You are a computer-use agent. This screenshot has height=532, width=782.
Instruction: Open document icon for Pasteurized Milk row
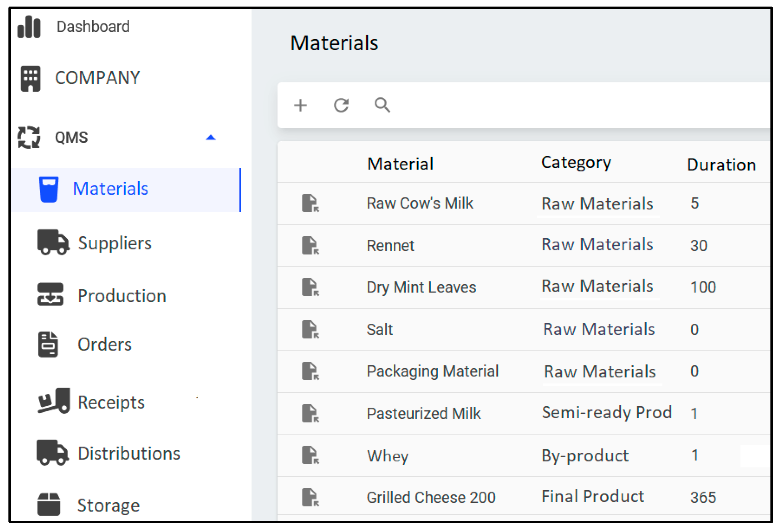coord(310,414)
